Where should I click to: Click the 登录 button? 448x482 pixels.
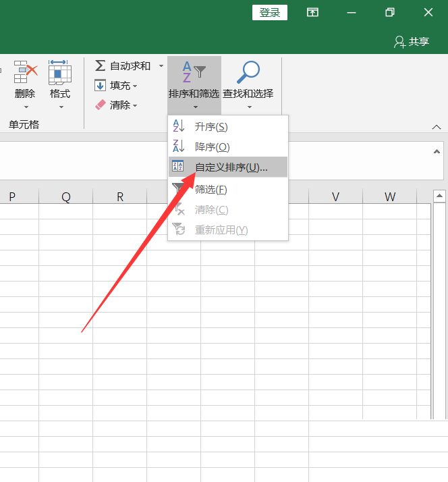click(270, 12)
